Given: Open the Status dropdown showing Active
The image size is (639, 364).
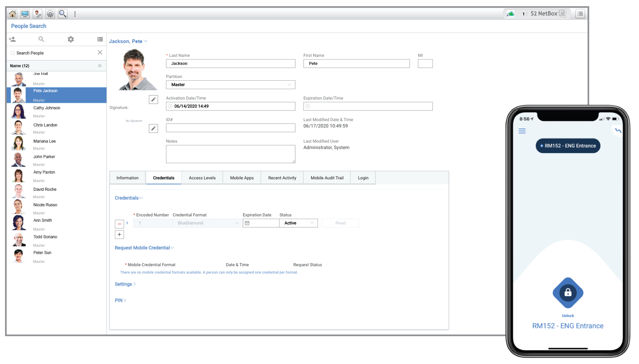Looking at the screenshot, I should (x=298, y=223).
